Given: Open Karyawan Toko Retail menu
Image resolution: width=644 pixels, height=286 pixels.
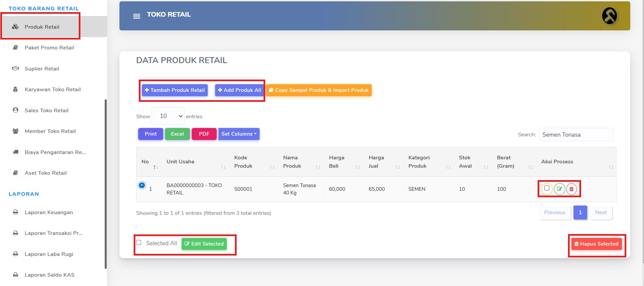Looking at the screenshot, I should (x=54, y=89).
